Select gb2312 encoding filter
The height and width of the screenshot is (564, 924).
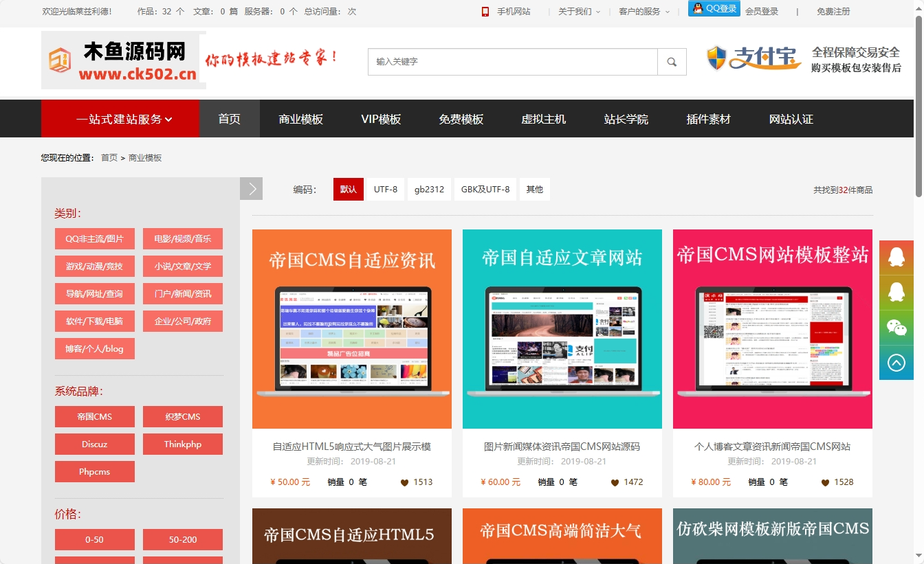coord(429,190)
